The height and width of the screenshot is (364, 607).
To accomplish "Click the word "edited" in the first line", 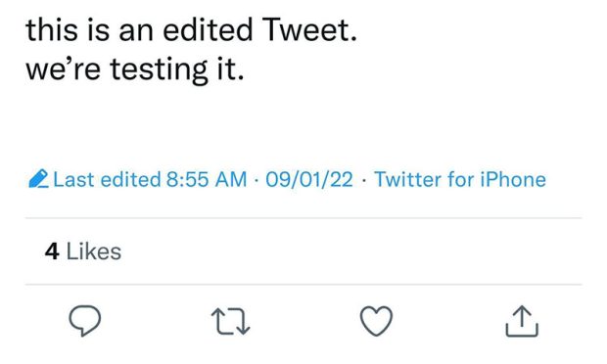I will coord(208,29).
